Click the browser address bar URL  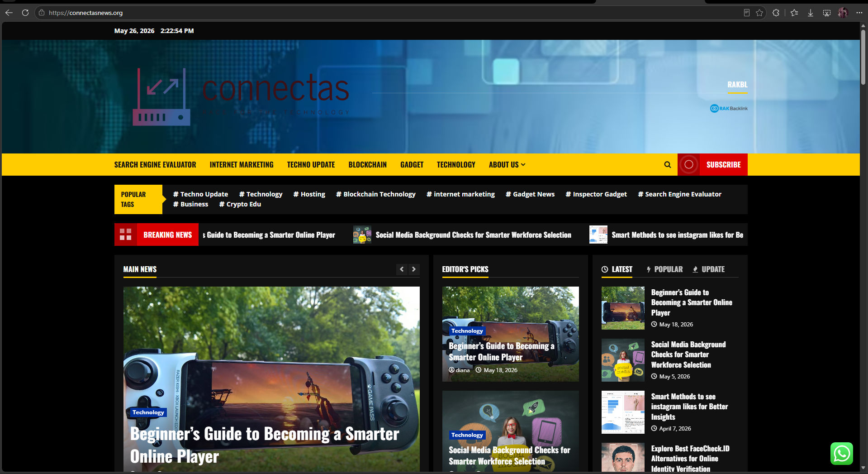point(86,13)
